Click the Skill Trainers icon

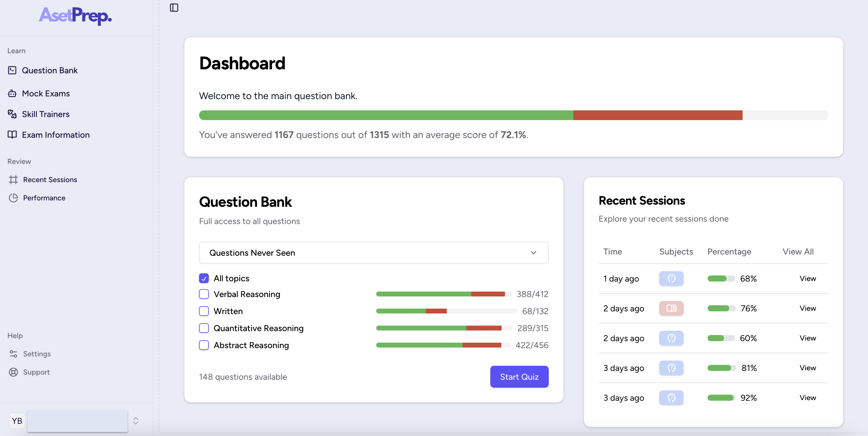[x=12, y=114]
